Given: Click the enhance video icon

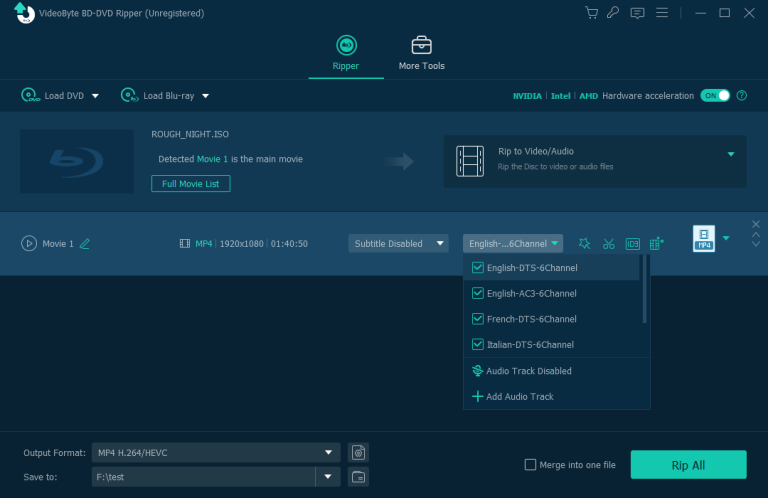Looking at the screenshot, I should (x=656, y=243).
